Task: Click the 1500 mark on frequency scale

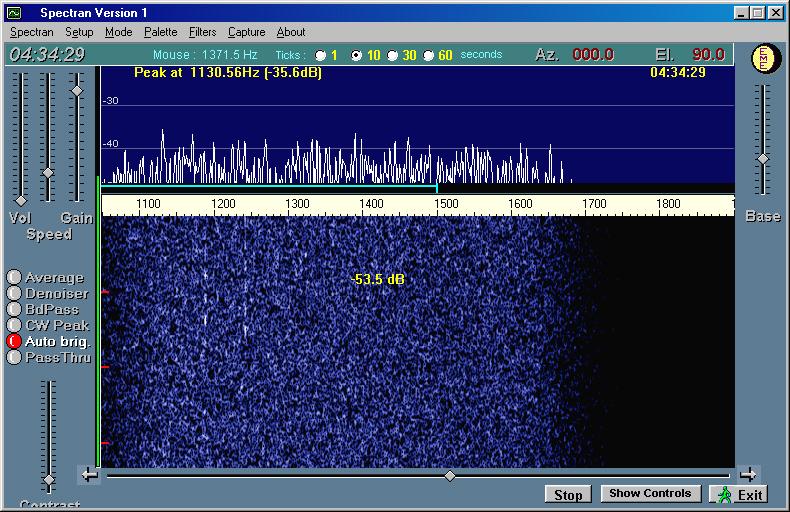Action: click(446, 204)
